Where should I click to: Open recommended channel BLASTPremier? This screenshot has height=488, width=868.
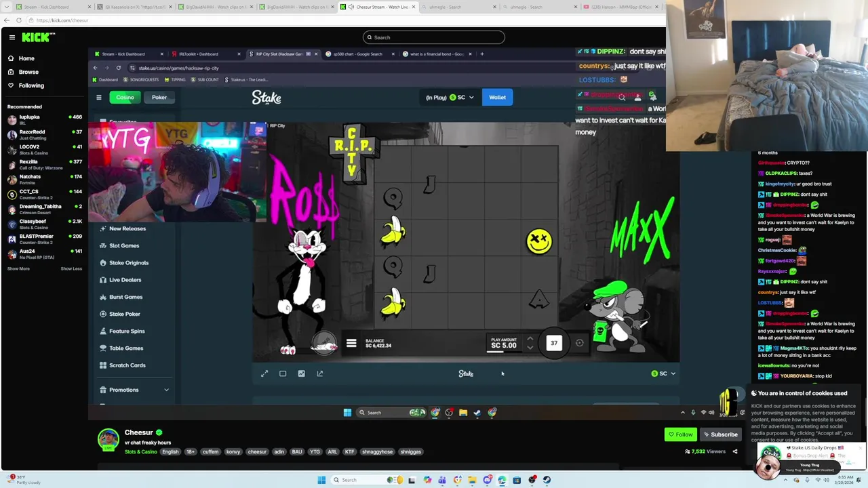(44, 239)
